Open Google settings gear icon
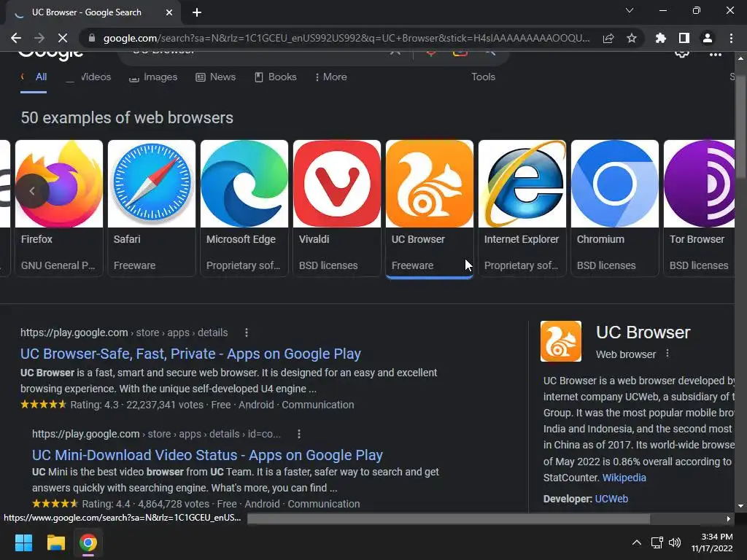The image size is (747, 560). point(682,54)
